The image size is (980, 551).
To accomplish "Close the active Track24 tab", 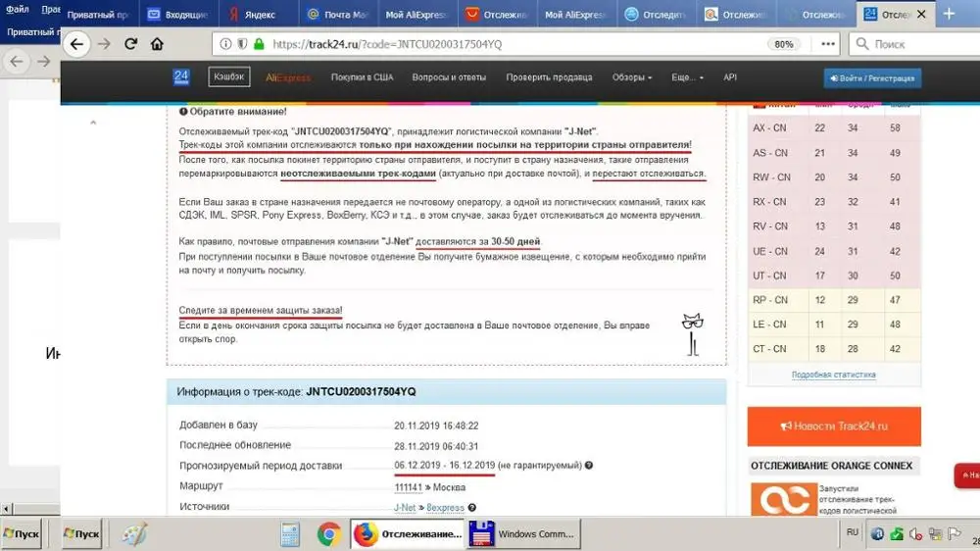I will tap(921, 14).
